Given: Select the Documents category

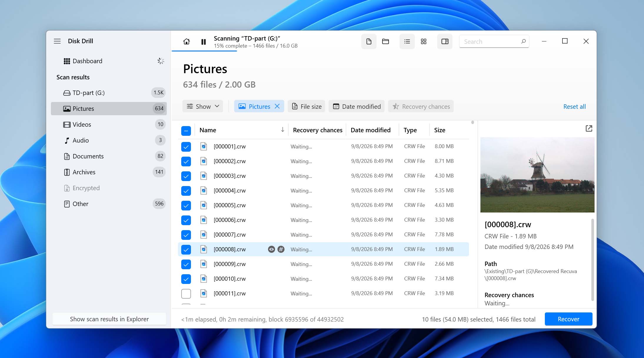Looking at the screenshot, I should 109,156.
